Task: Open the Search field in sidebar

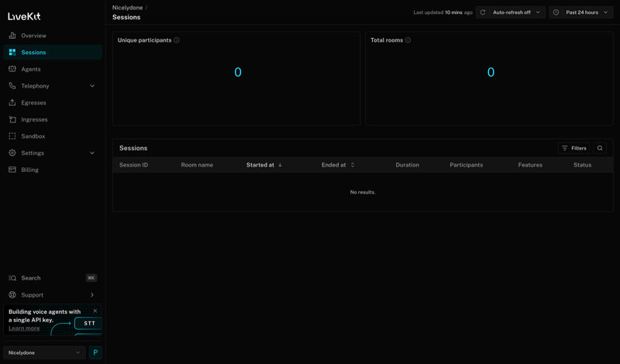Action: pos(53,278)
